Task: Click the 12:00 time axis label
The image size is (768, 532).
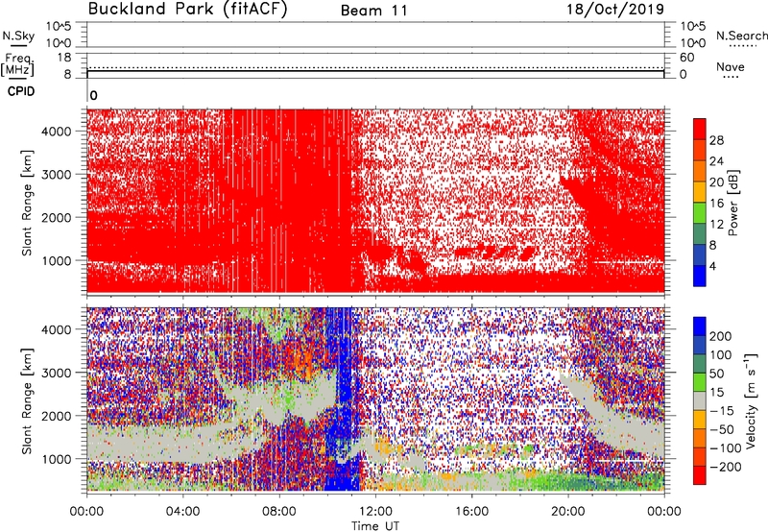Action: tap(375, 512)
